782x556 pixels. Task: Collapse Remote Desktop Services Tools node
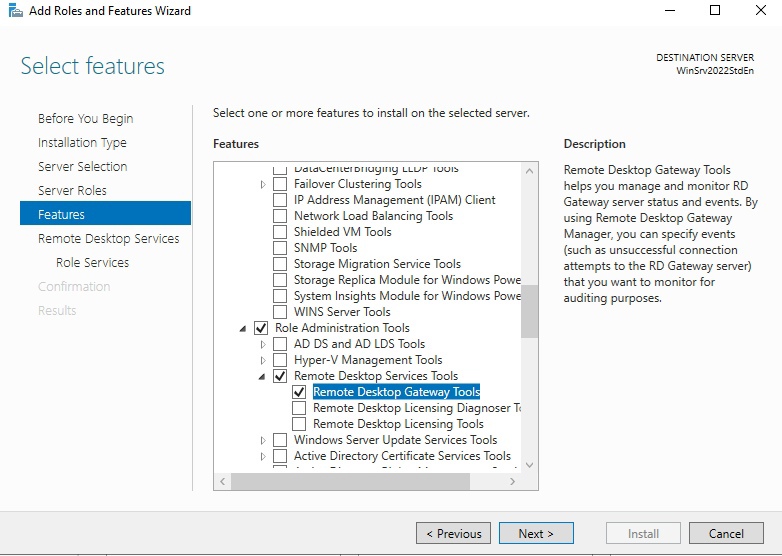pos(263,376)
